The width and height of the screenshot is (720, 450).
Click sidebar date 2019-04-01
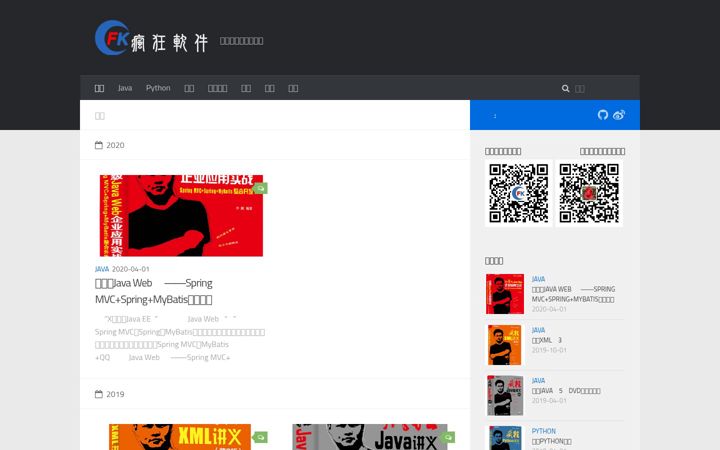[549, 400]
